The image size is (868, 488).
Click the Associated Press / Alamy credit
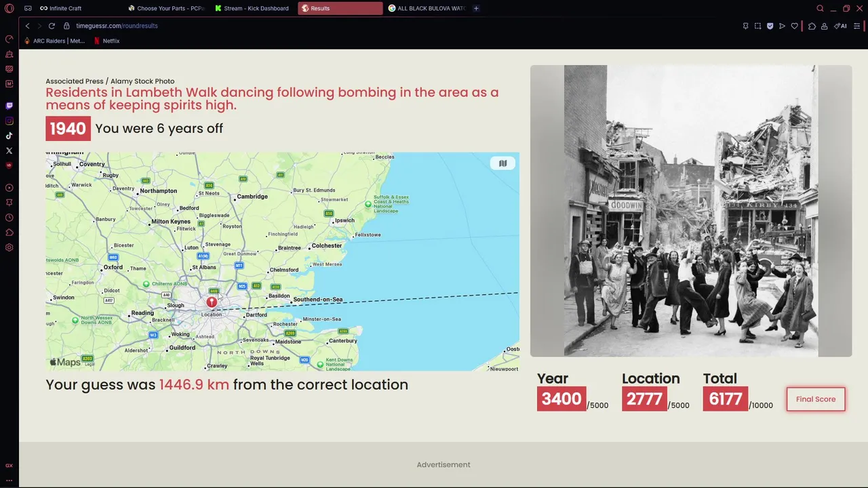pyautogui.click(x=110, y=81)
